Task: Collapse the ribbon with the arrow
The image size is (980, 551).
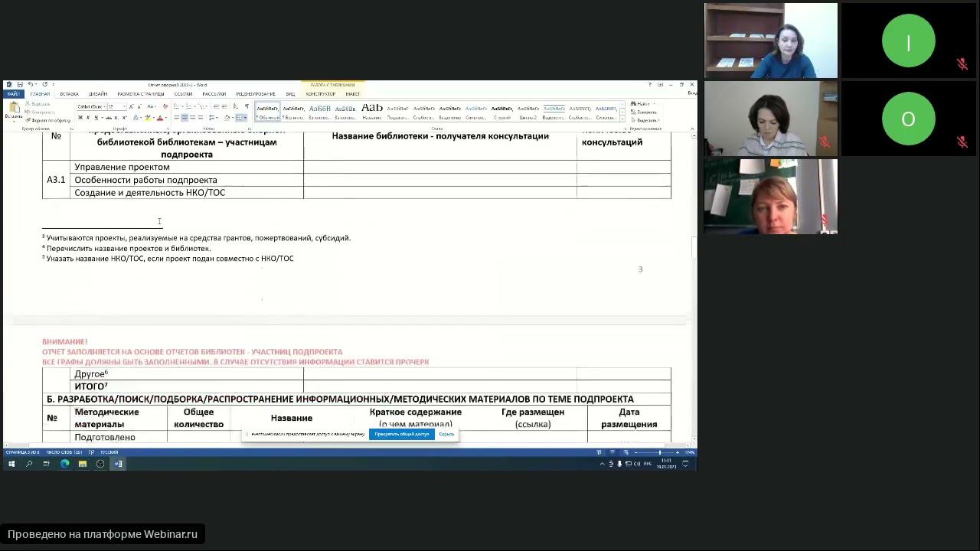Action: [x=692, y=129]
